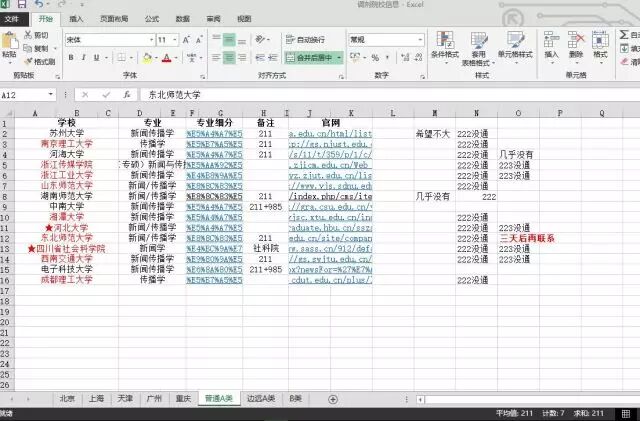Switch to the 数据 Data tab
The height and width of the screenshot is (421, 640).
[x=182, y=19]
